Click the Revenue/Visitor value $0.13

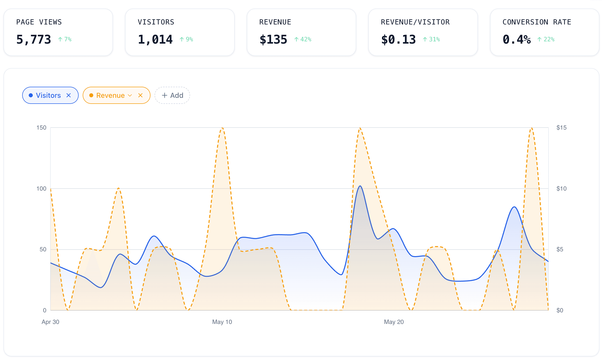click(398, 40)
